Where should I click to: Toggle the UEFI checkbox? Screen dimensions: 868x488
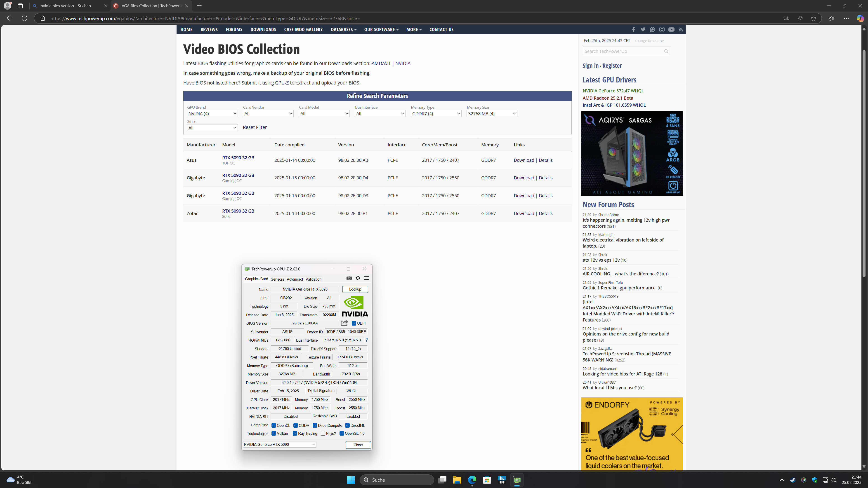point(354,323)
